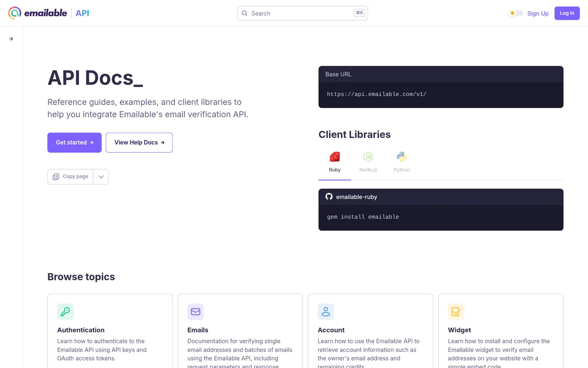Click the Account person icon

point(326,311)
